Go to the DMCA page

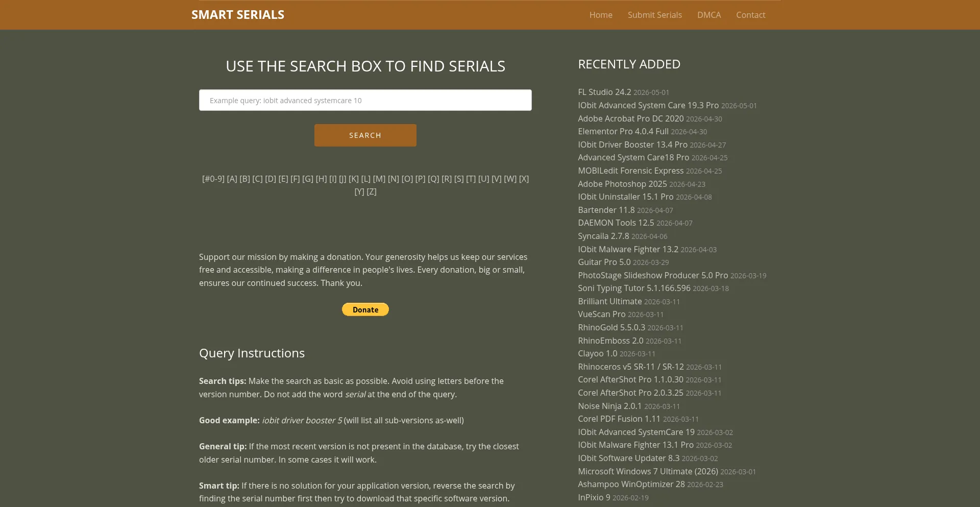[709, 15]
